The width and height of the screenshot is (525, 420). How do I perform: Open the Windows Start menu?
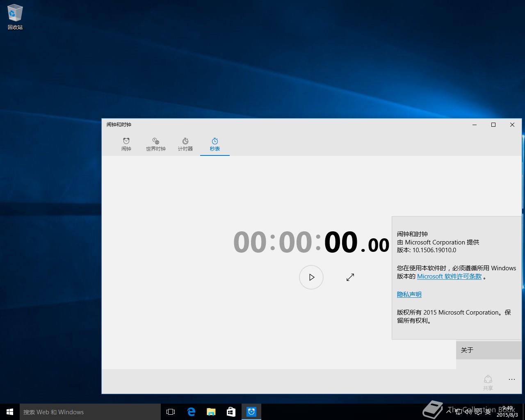(x=10, y=412)
